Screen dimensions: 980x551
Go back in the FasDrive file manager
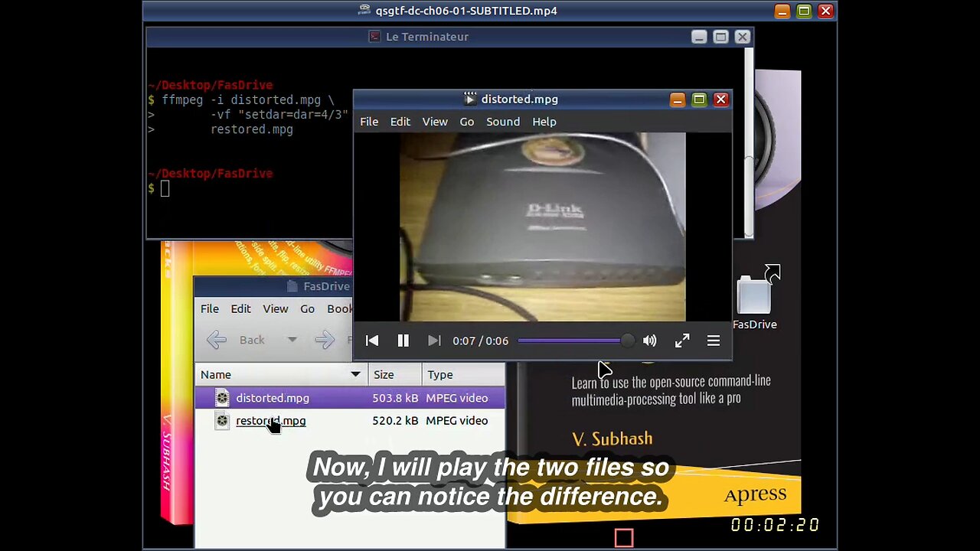click(x=237, y=340)
